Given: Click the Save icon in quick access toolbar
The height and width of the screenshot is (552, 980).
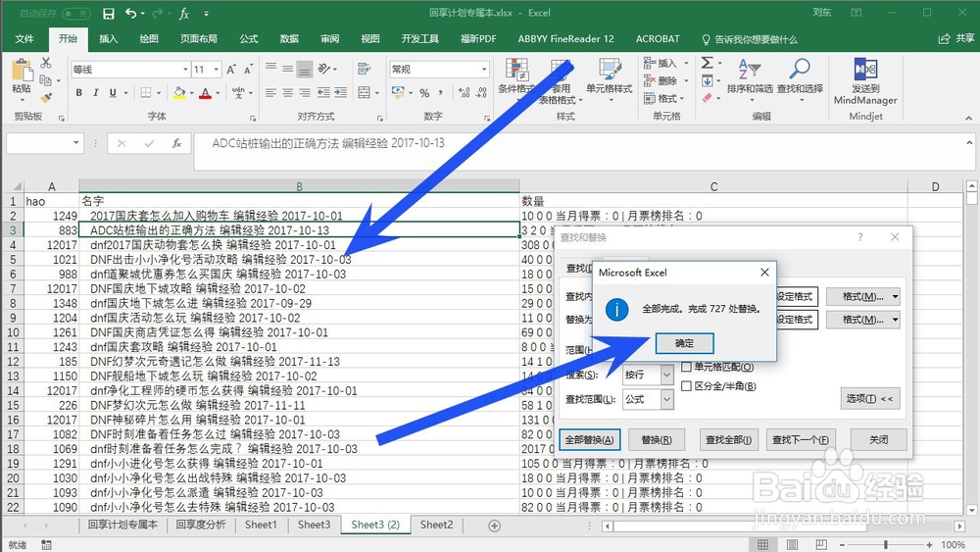Looking at the screenshot, I should (x=109, y=13).
